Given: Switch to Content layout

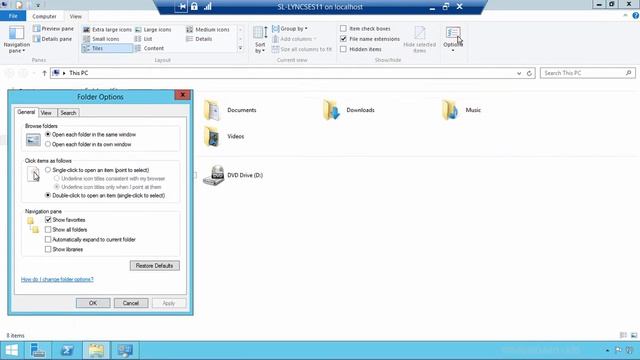Looking at the screenshot, I should click(x=149, y=48).
